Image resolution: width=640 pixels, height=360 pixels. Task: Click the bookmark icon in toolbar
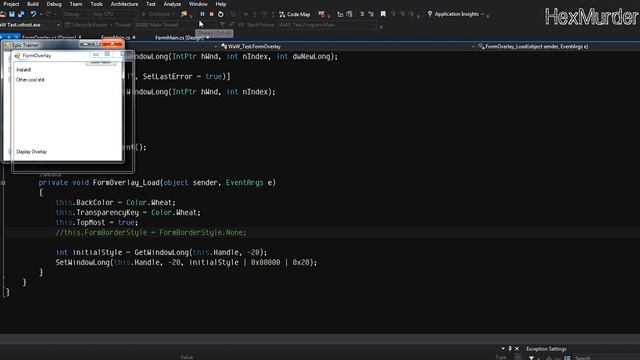[x=383, y=14]
